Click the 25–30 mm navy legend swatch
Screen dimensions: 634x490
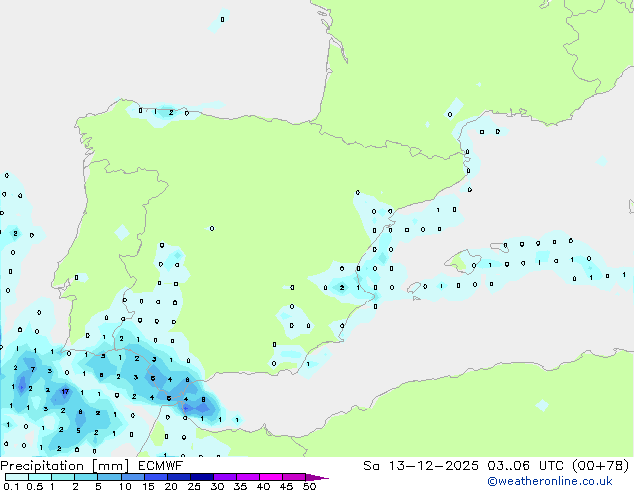pos(201,477)
